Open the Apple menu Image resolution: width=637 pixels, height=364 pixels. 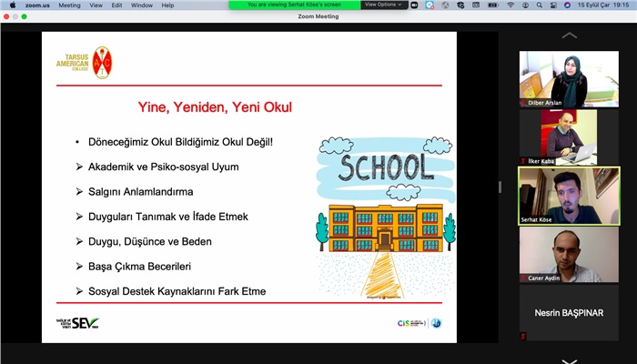tap(13, 5)
